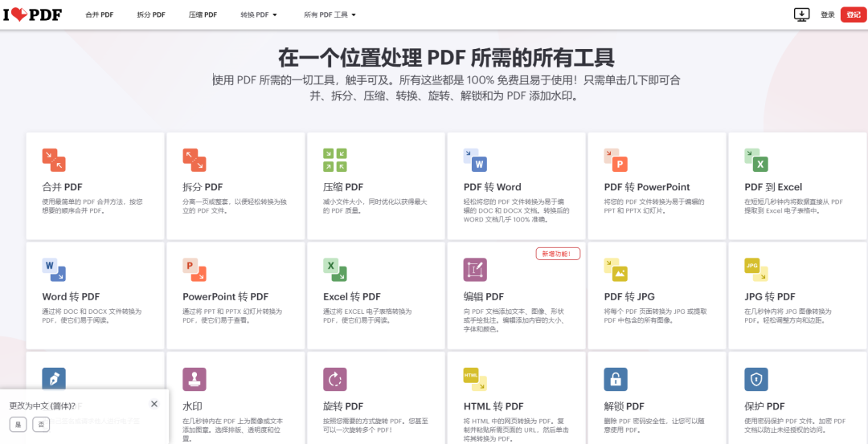Click the 水印 card title
The image size is (868, 444).
pyautogui.click(x=192, y=406)
